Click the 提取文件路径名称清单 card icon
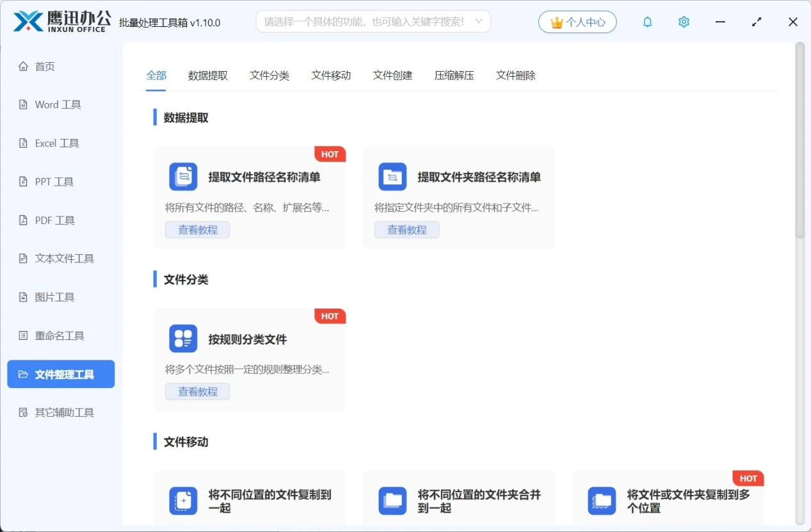This screenshot has height=532, width=811. click(x=183, y=177)
